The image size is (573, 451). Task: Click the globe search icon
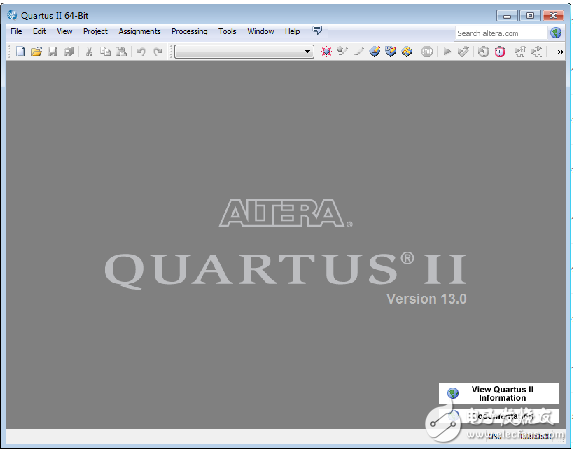tap(556, 33)
